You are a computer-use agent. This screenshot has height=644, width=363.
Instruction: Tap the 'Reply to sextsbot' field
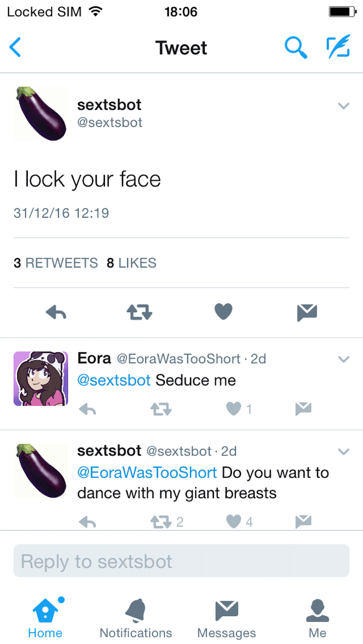tap(181, 561)
